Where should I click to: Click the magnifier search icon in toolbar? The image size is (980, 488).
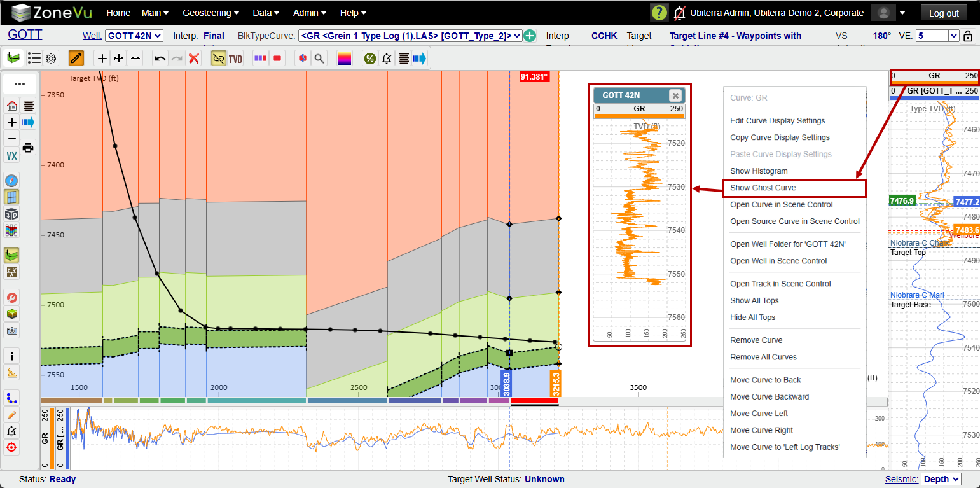point(319,59)
